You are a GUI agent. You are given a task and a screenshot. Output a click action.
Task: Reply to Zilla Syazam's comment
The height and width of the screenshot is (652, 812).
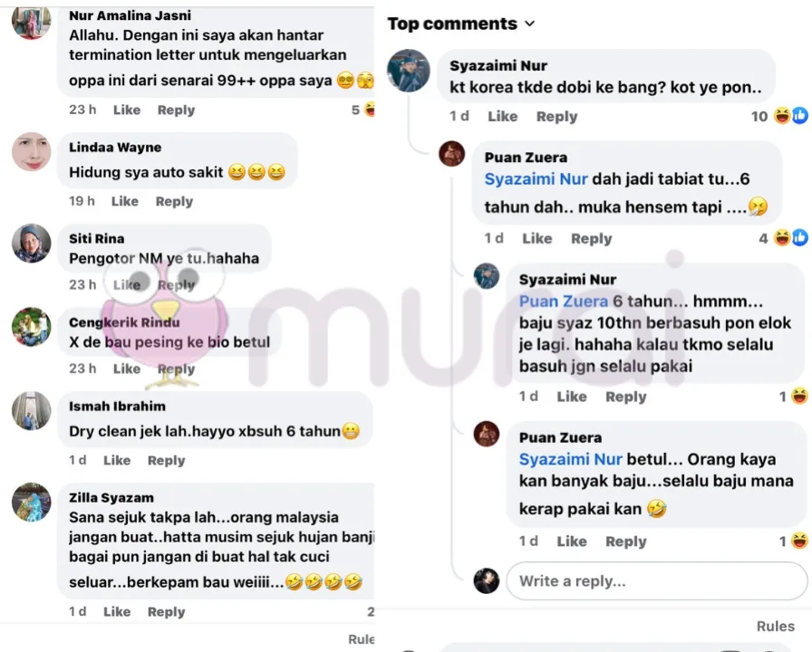(166, 611)
